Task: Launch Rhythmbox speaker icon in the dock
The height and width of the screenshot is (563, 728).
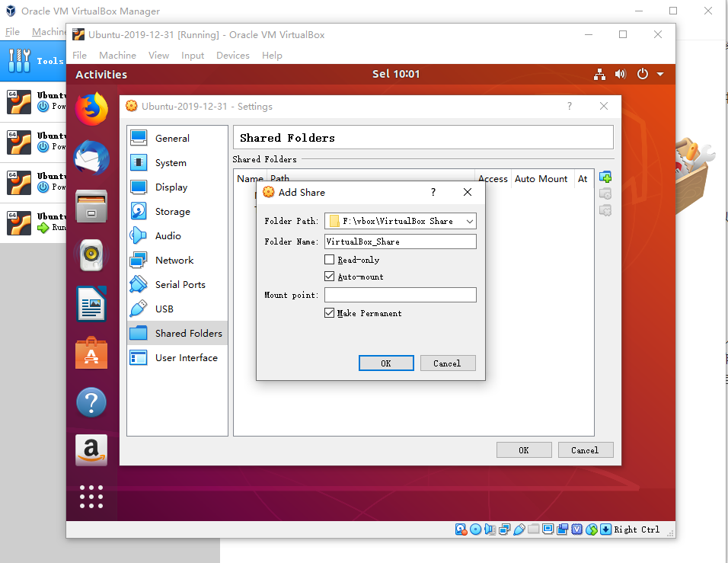Action: pos(91,254)
